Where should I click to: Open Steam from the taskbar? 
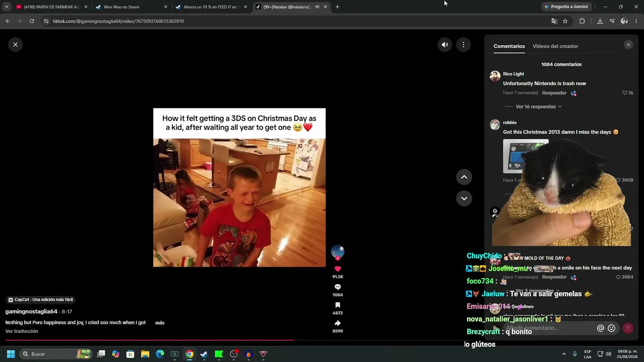click(204, 354)
